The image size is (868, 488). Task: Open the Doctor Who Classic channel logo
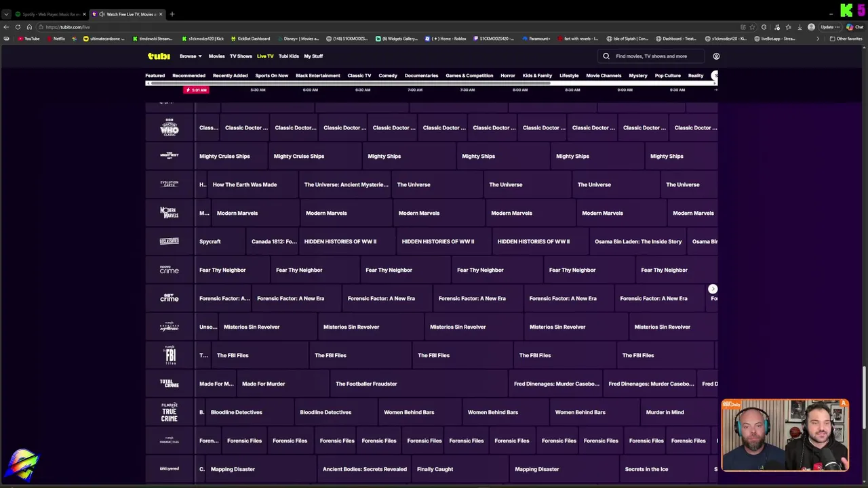point(170,127)
